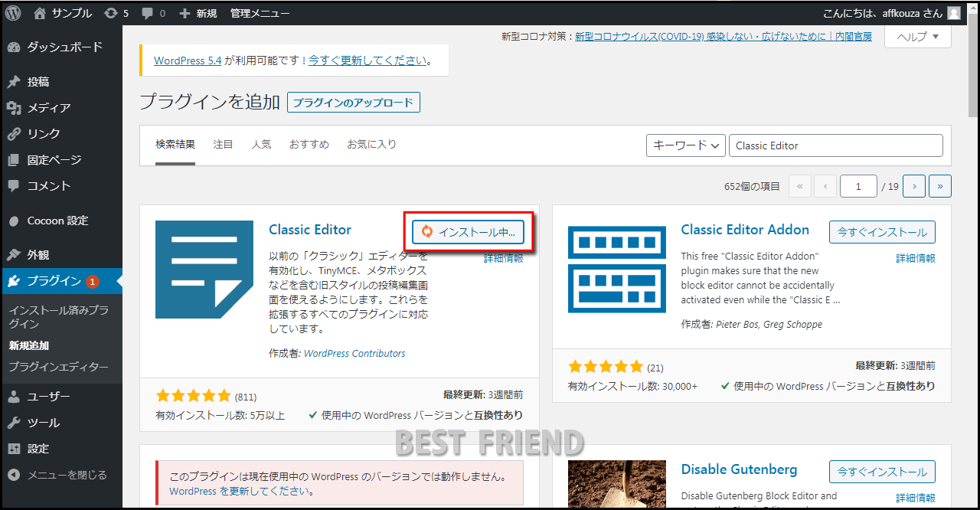Open 投稿 posts menu
The height and width of the screenshot is (510, 980).
point(61,82)
